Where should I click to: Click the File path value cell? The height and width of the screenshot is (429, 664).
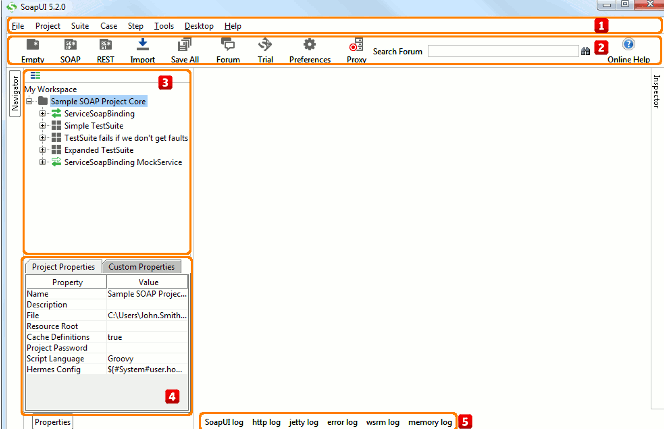pyautogui.click(x=147, y=315)
